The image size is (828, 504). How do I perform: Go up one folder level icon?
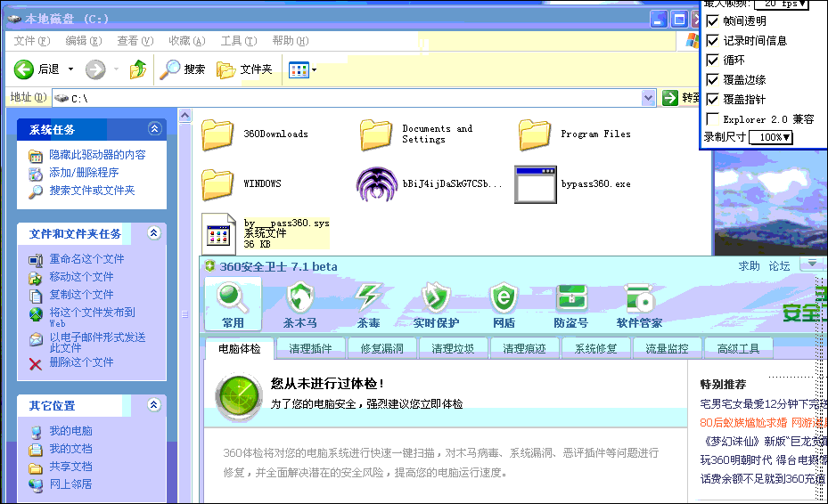click(x=138, y=69)
